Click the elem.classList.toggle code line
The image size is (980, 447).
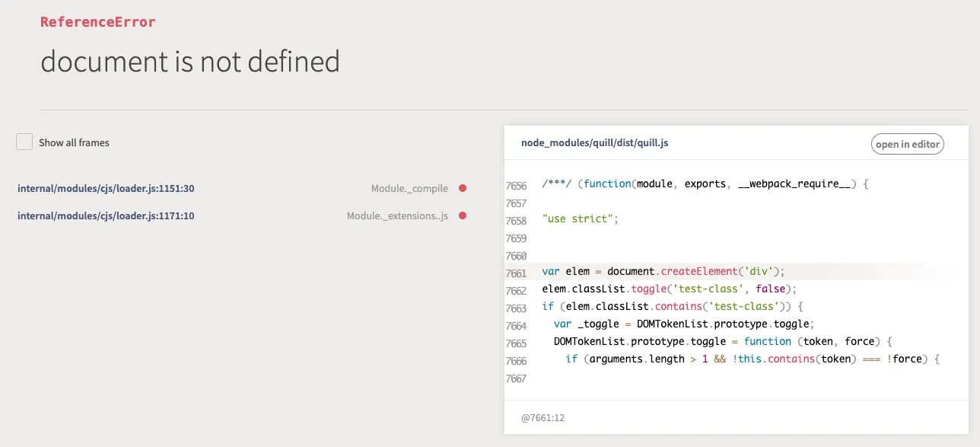click(x=669, y=289)
